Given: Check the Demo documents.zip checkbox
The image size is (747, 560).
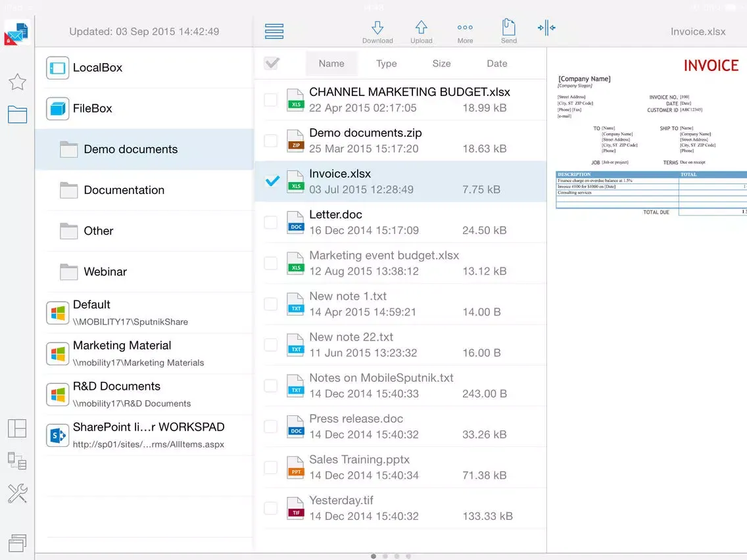Looking at the screenshot, I should point(271,141).
